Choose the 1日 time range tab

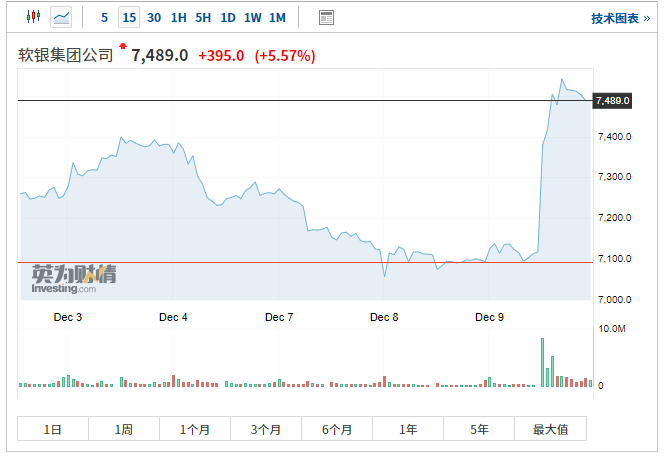click(53, 429)
